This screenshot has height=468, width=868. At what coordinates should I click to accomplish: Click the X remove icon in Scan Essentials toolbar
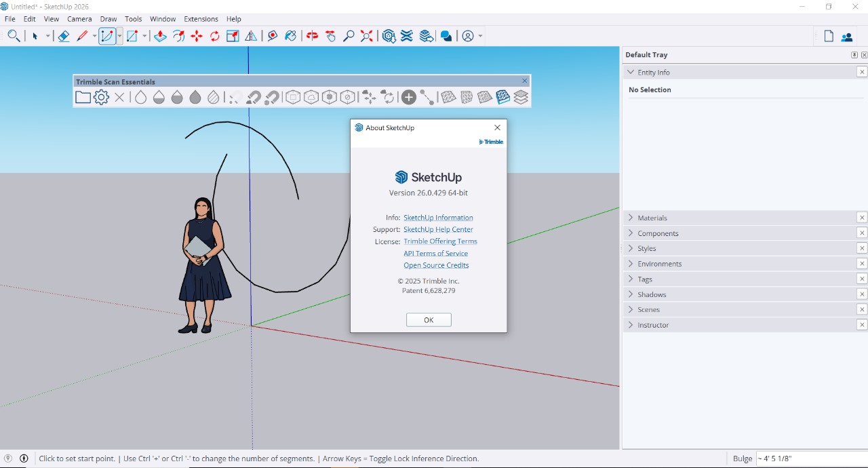click(119, 98)
